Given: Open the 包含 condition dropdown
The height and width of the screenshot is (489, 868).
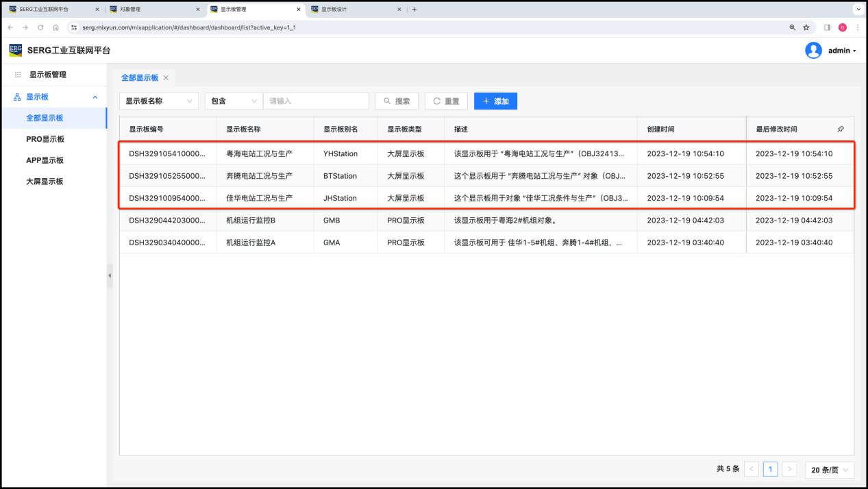Looking at the screenshot, I should 234,101.
